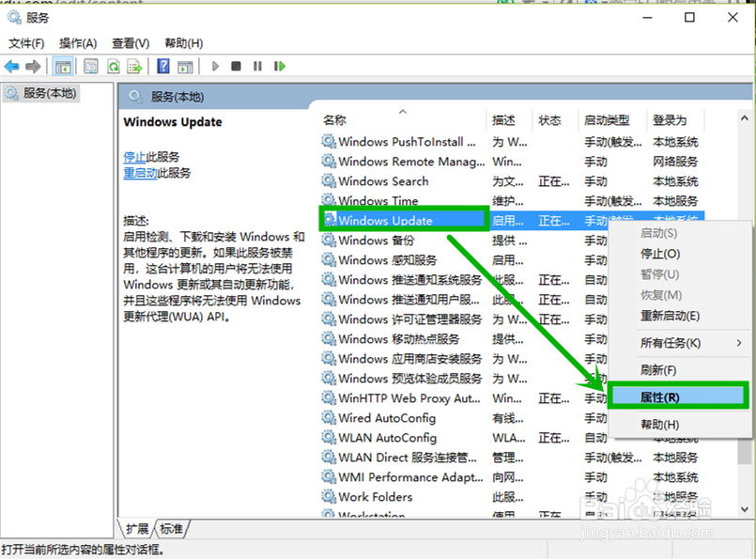The width and height of the screenshot is (756, 559).
Task: Click the Export List toolbar icon
Action: pyautogui.click(x=134, y=66)
